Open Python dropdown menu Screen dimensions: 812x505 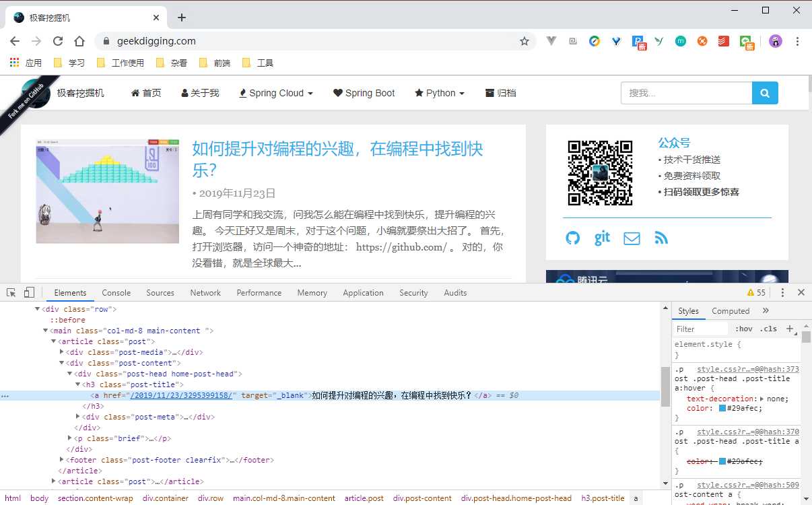point(440,93)
